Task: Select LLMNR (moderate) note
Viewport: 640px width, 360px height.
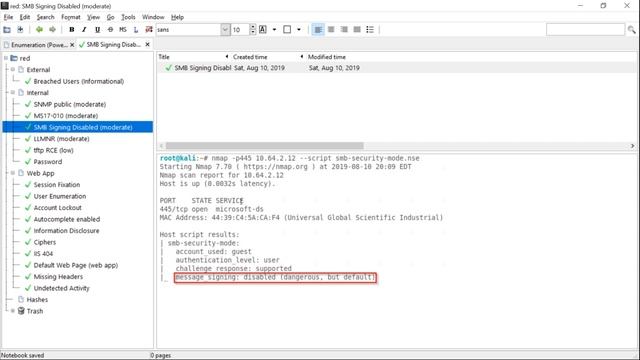Action: [x=61, y=139]
